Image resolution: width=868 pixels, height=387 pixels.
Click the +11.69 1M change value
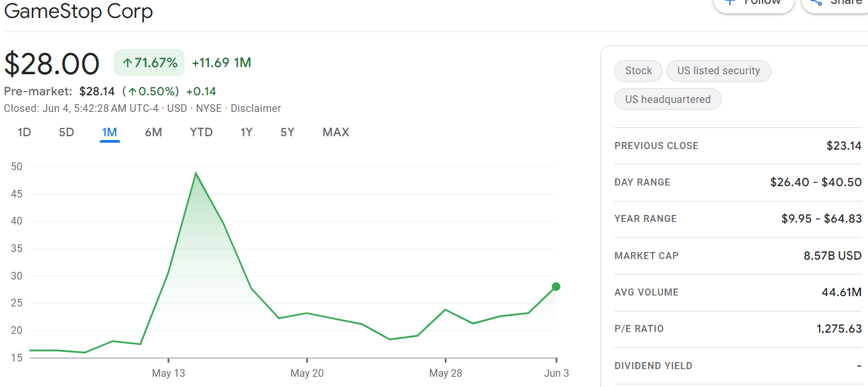[x=221, y=63]
